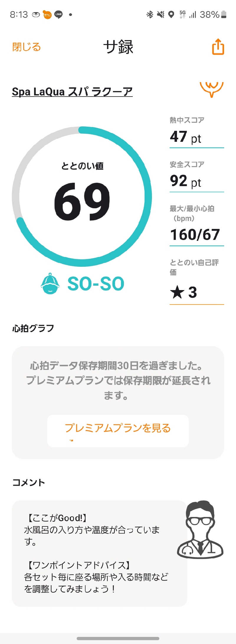The image size is (236, 644).
Task: Tap the Bluetooth status icon
Action: click(150, 14)
